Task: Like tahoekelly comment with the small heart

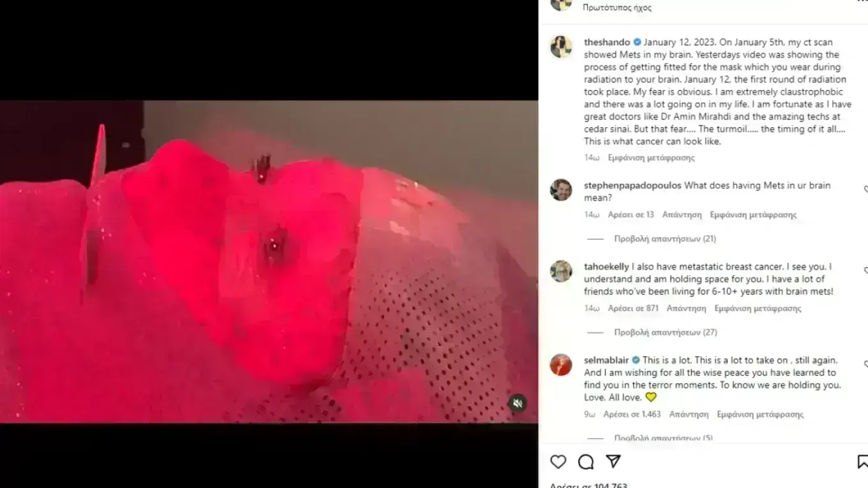Action: tap(865, 271)
